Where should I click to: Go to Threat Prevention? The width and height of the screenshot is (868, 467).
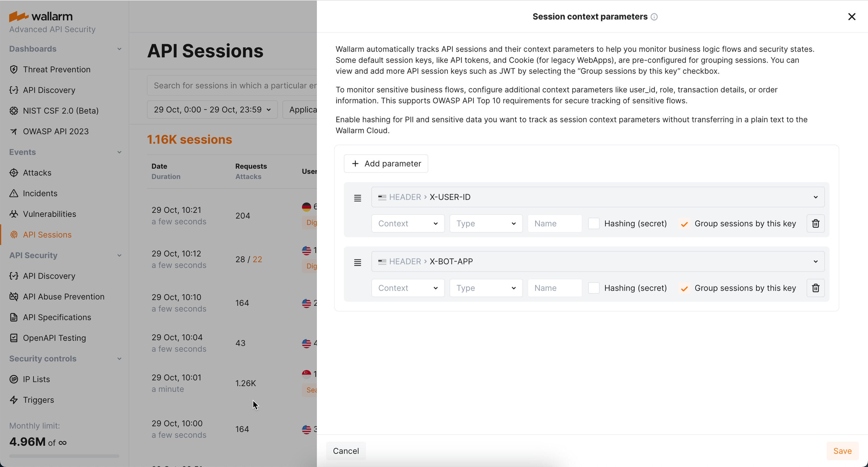57,69
